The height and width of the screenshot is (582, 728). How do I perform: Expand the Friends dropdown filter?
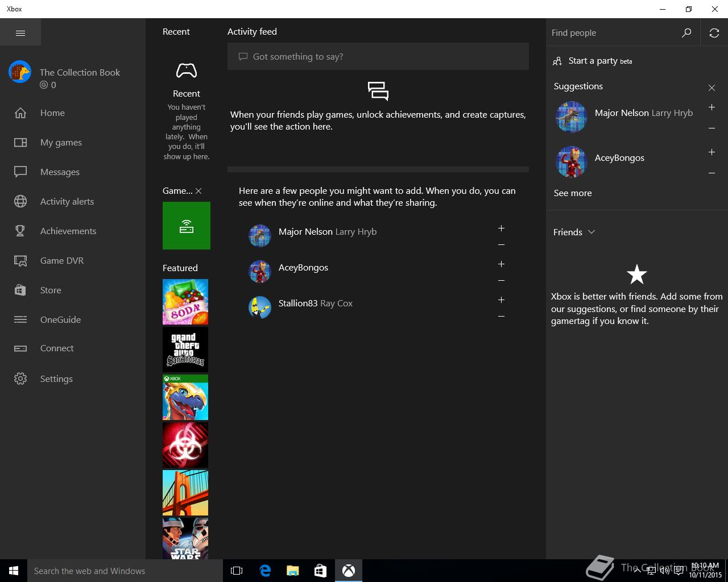(x=574, y=232)
